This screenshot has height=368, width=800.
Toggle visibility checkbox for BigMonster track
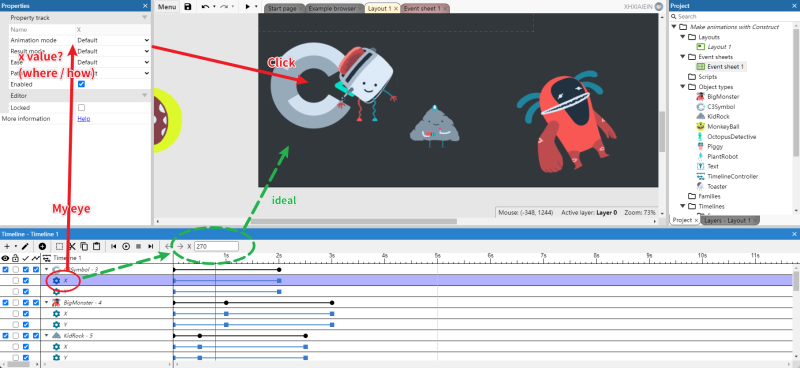pyautogui.click(x=6, y=302)
